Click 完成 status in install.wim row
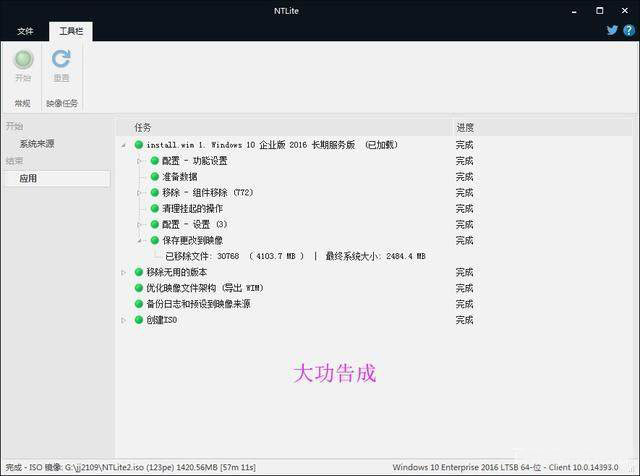Viewport: 640px width, 476px height. 464,145
